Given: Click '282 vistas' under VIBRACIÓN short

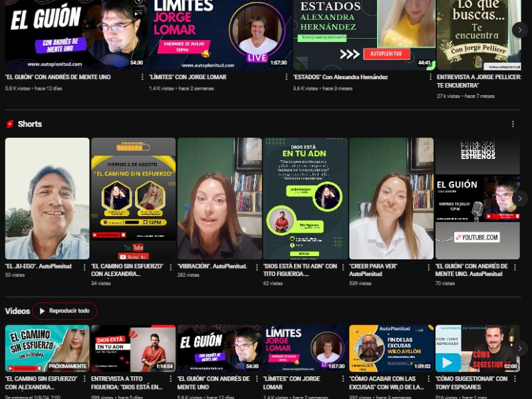Looking at the screenshot, I should point(188,275).
